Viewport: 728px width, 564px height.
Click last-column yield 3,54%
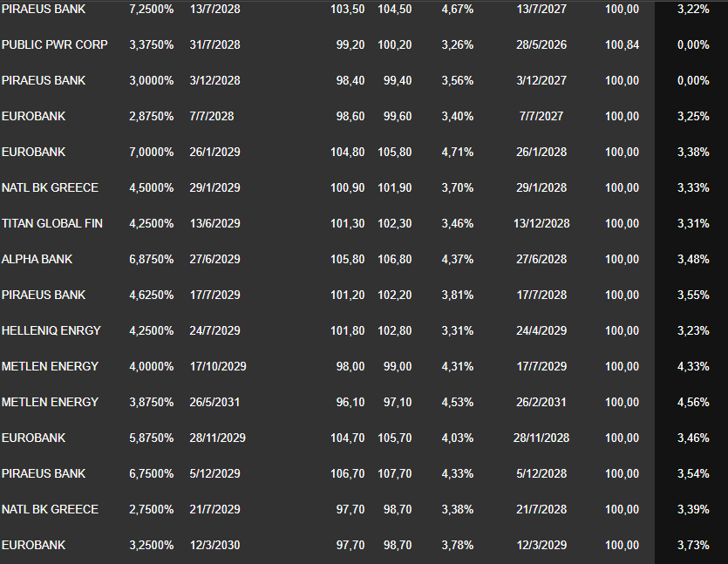[693, 473]
